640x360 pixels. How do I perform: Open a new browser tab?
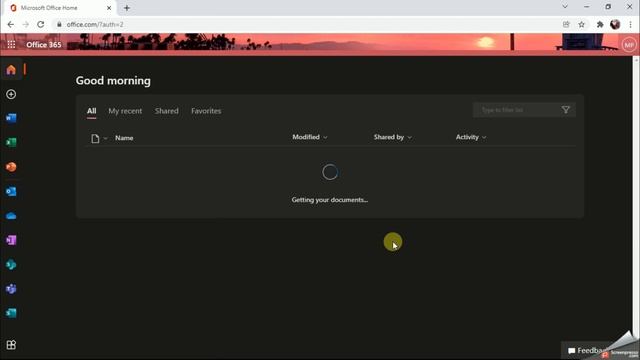click(x=127, y=8)
